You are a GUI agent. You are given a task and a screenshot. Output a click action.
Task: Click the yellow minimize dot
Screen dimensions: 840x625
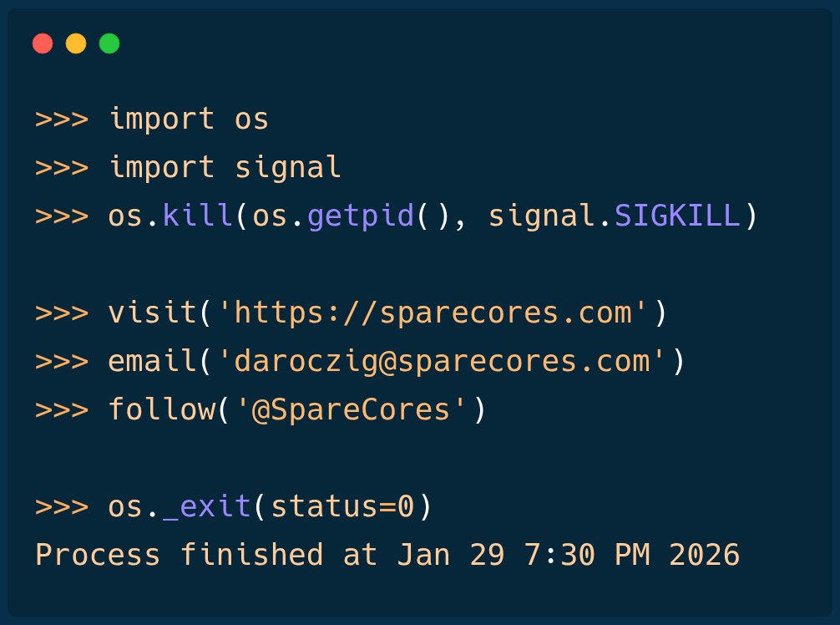click(x=76, y=43)
